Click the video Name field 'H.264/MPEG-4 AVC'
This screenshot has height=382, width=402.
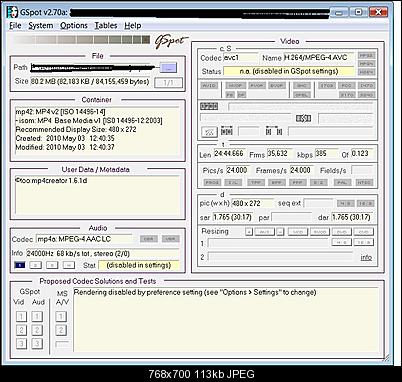coord(319,58)
